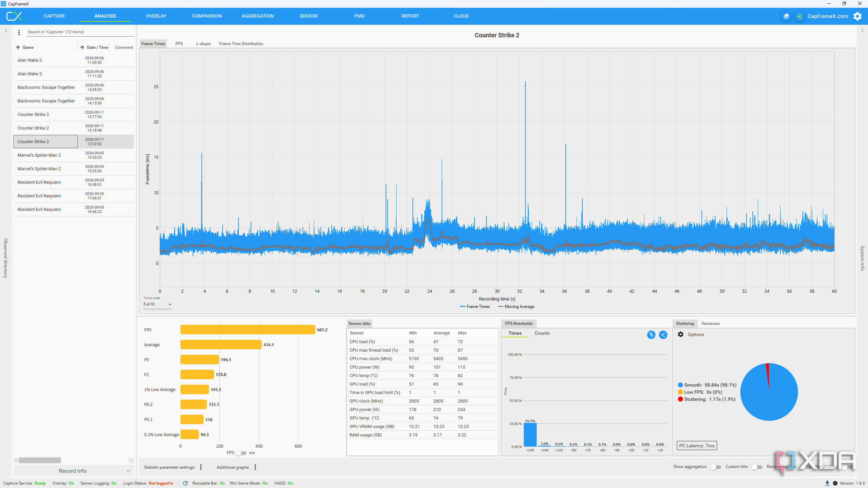Click the PC Latency: 7ms box
This screenshot has width=868, height=488.
point(697,446)
